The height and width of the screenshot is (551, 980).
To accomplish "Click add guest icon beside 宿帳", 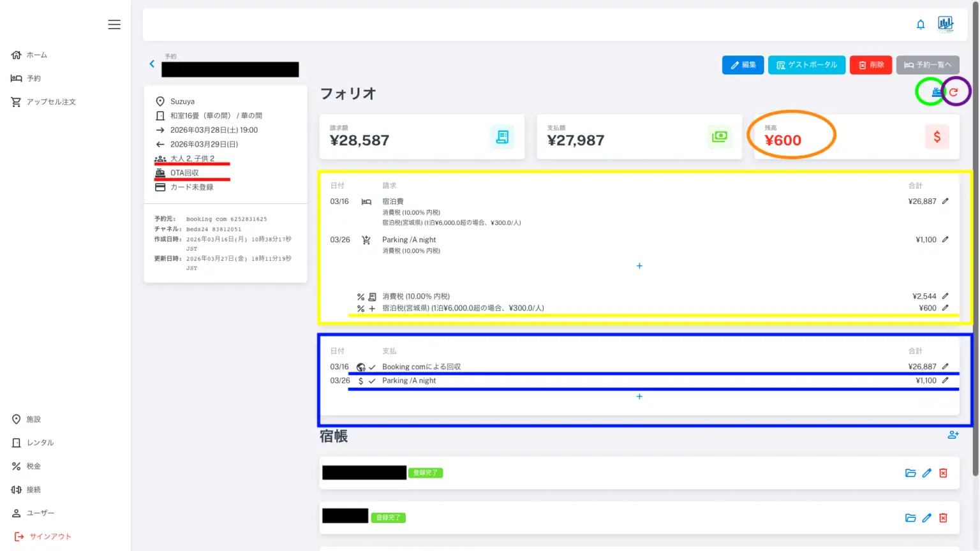I will click(x=953, y=435).
